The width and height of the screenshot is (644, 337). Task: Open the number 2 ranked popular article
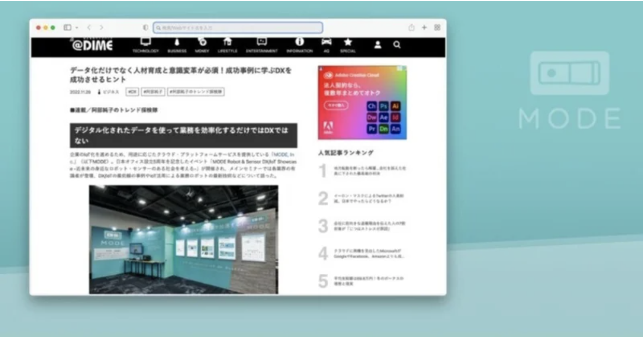point(369,199)
